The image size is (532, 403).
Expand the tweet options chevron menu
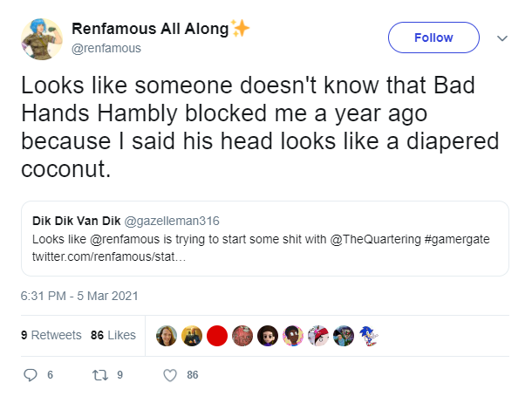[x=502, y=38]
